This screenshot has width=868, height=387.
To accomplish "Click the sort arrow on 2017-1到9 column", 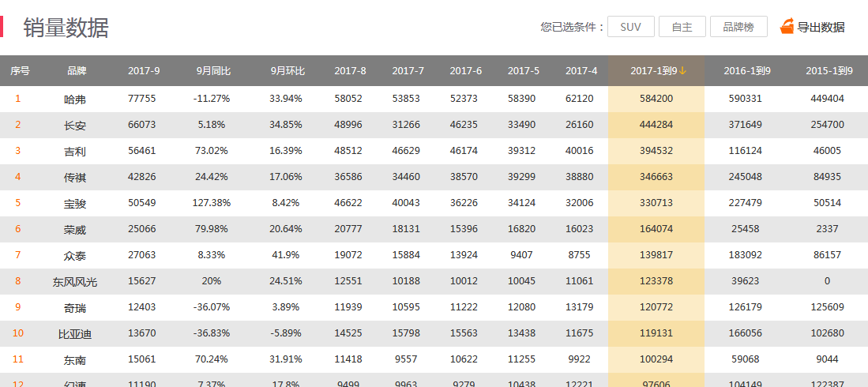I will coord(682,70).
